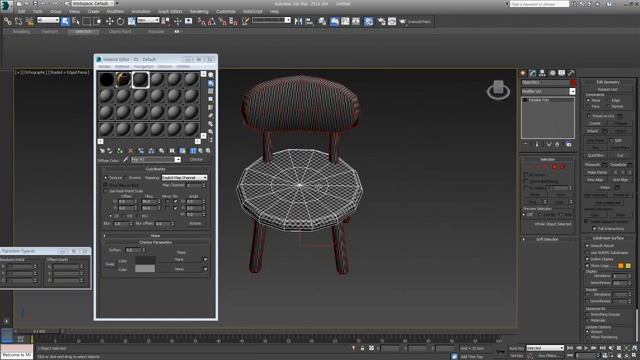Switch to the Selection ribbon tab
The height and width of the screenshot is (360, 640).
pyautogui.click(x=83, y=31)
